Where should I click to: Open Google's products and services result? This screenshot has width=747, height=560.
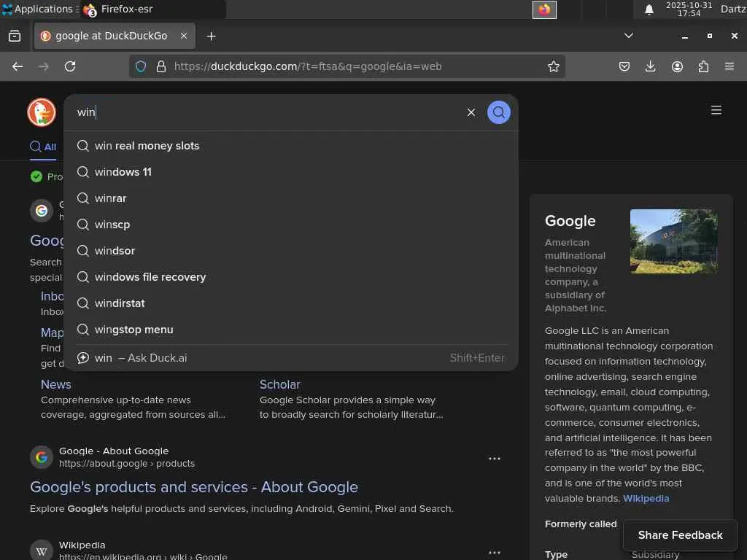194,487
